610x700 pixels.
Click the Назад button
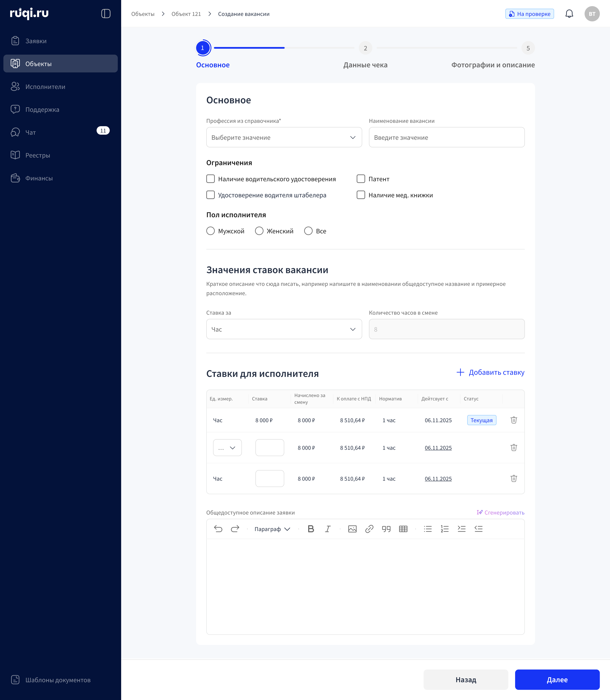click(x=466, y=680)
